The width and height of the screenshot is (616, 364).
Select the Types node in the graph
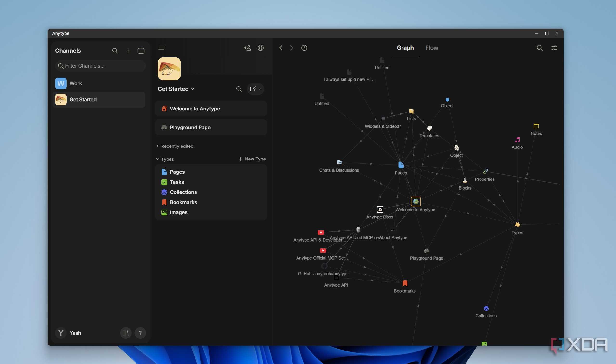517,225
